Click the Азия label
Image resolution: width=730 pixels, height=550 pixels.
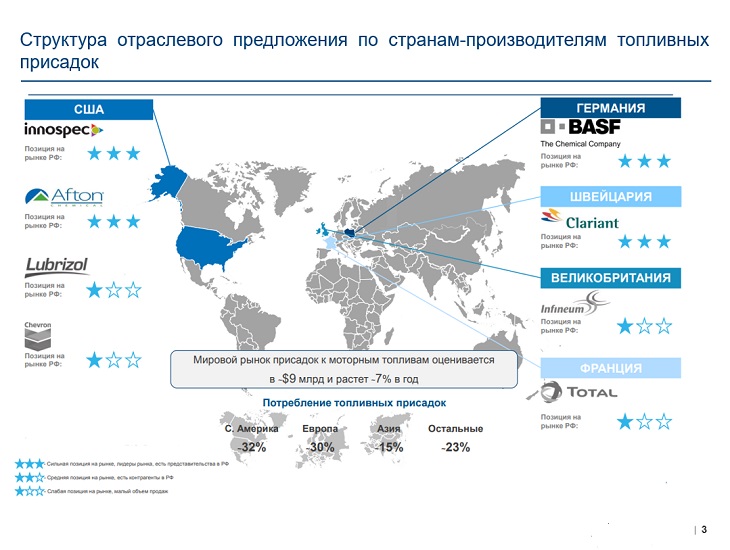pyautogui.click(x=389, y=428)
